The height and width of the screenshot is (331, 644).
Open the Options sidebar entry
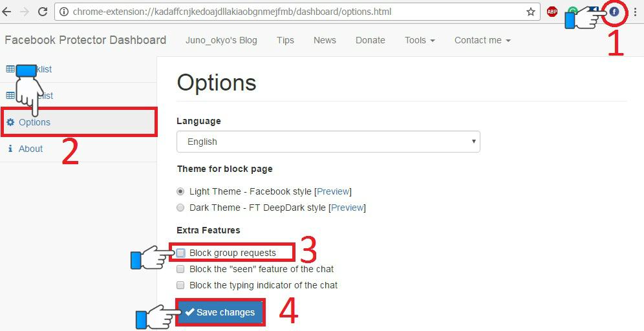[78, 122]
